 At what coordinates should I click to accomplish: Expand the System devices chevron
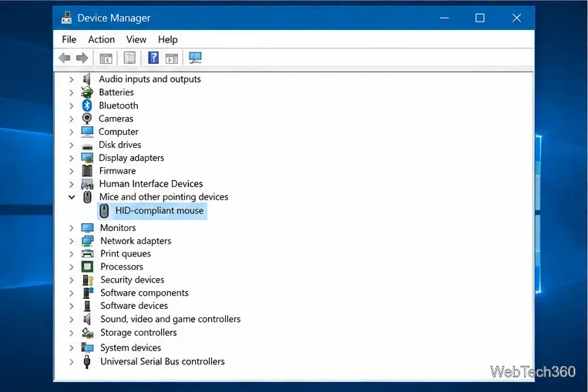click(x=71, y=348)
